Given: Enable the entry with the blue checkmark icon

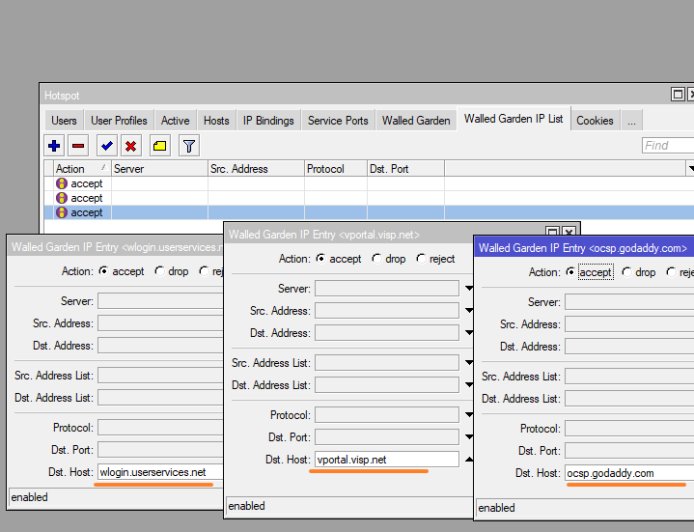Looking at the screenshot, I should click(107, 146).
